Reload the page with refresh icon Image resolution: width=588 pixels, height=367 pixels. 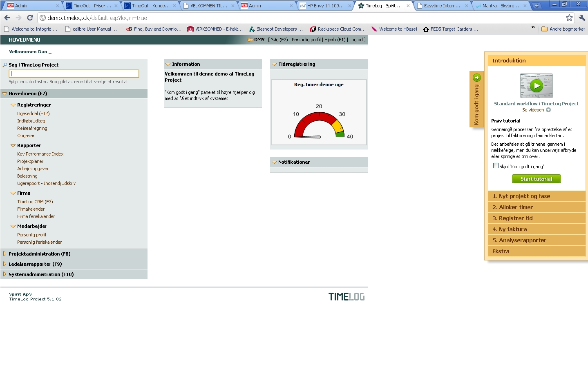pyautogui.click(x=30, y=18)
